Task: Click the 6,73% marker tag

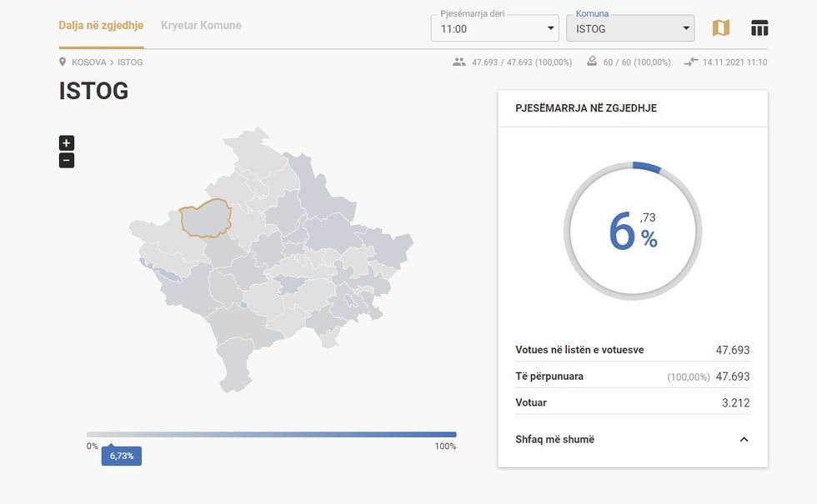Action: tap(122, 456)
